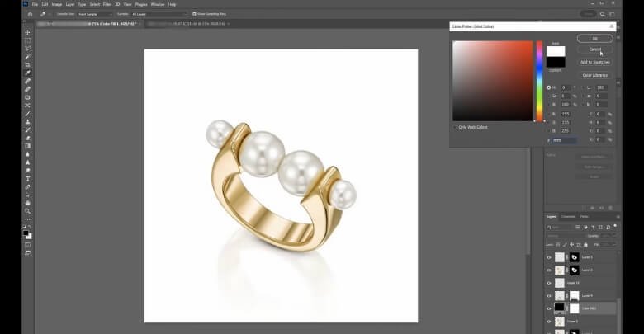Open the Sample All Layers dropdown
Screen dimensions: 644x334
159,14
